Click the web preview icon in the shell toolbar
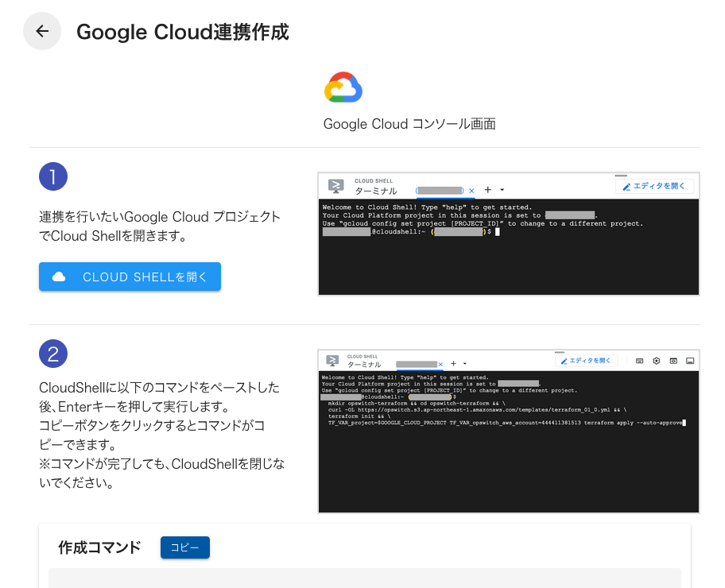Image resolution: width=725 pixels, height=588 pixels. [x=674, y=361]
